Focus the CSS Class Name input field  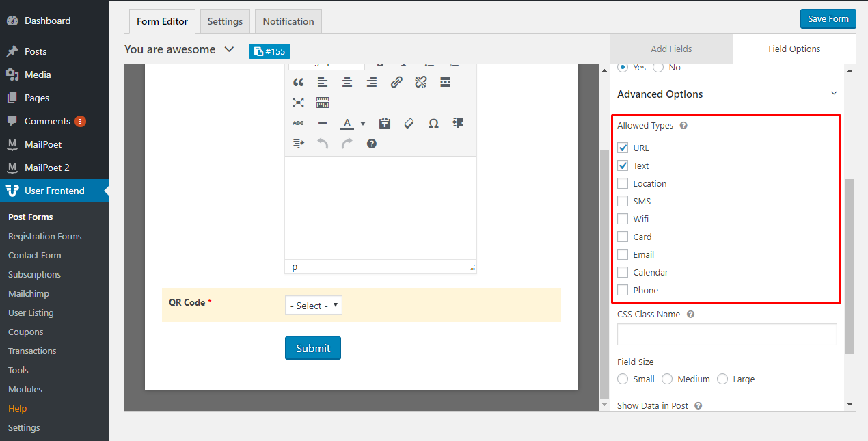tap(727, 334)
